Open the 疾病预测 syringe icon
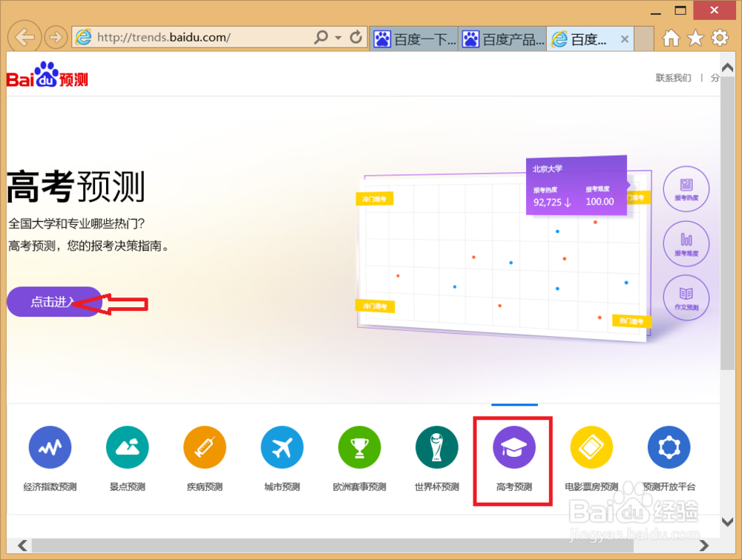The height and width of the screenshot is (560, 742). coord(205,447)
